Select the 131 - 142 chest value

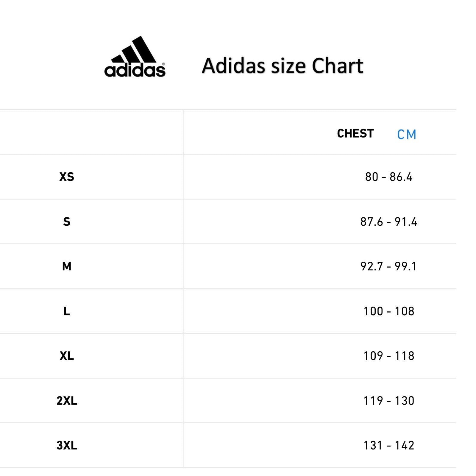[x=388, y=445]
